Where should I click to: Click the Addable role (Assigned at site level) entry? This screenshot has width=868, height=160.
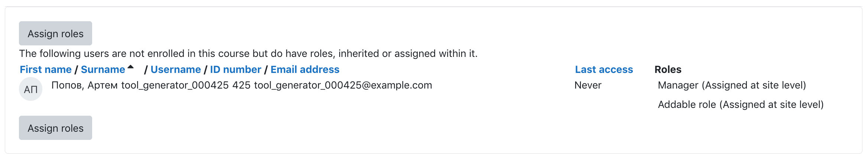[741, 105]
